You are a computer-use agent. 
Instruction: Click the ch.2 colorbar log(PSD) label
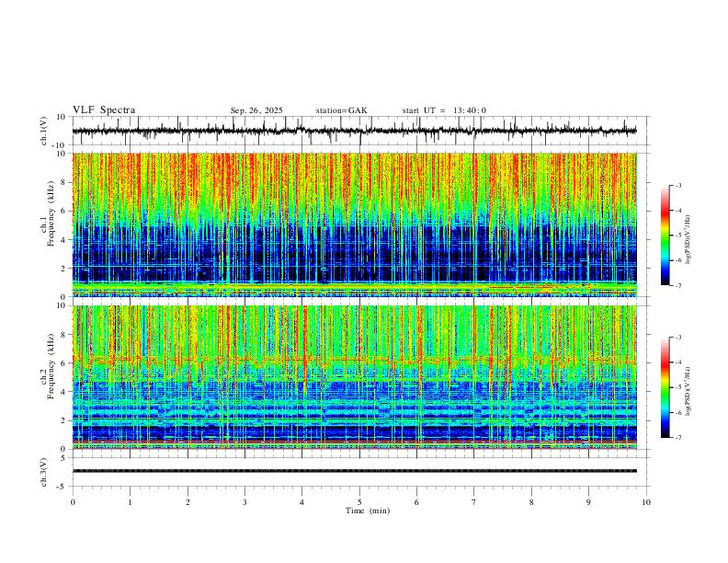coord(688,391)
